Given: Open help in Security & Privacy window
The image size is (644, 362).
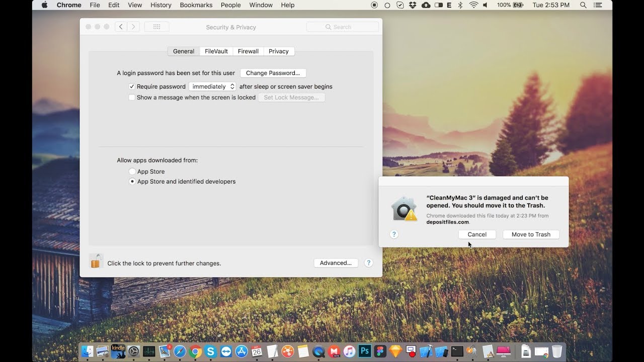Looking at the screenshot, I should pos(368,263).
